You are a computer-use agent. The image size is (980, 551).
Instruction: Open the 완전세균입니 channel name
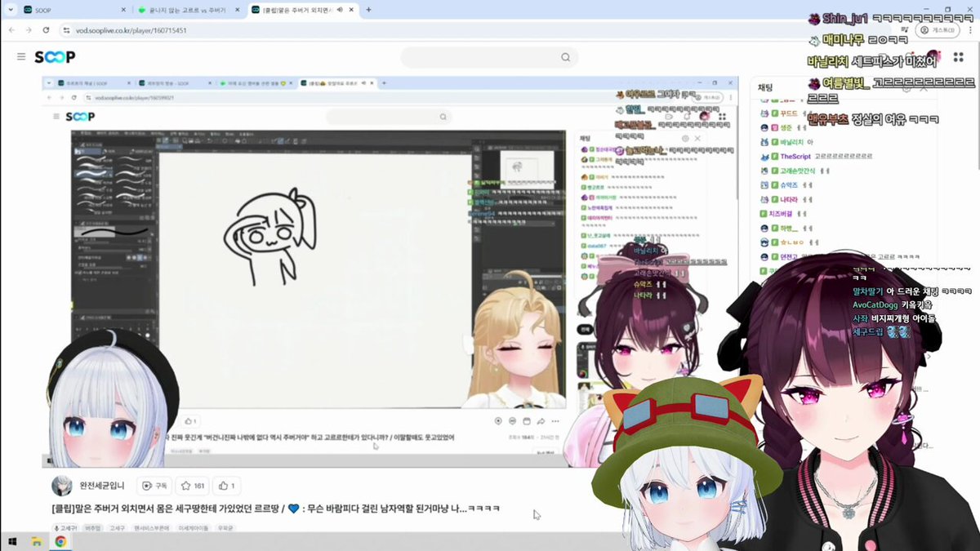pos(103,486)
